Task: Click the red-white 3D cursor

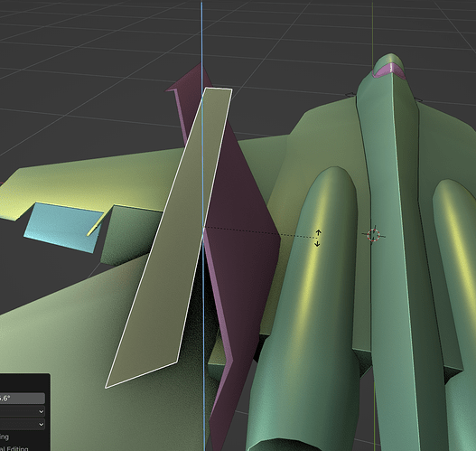Action: pos(373,235)
